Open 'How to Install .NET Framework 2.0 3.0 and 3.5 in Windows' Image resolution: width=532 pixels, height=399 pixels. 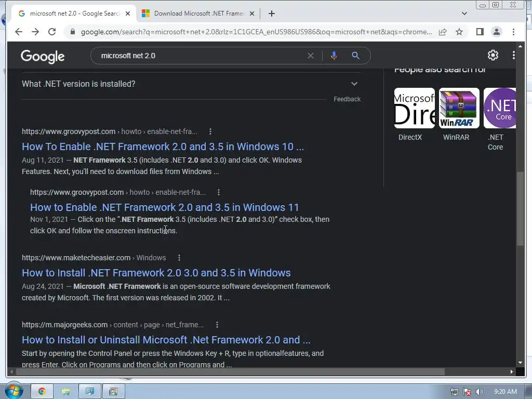click(156, 273)
